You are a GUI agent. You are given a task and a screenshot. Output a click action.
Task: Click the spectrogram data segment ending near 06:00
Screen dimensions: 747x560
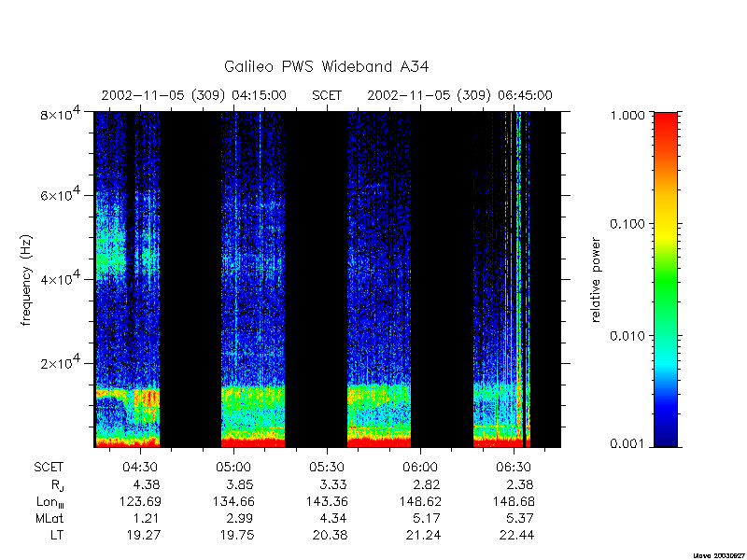(379, 279)
